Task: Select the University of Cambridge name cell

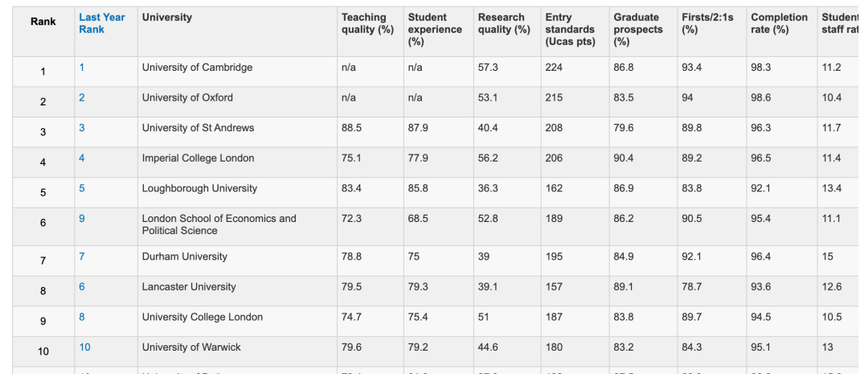Action: (197, 68)
